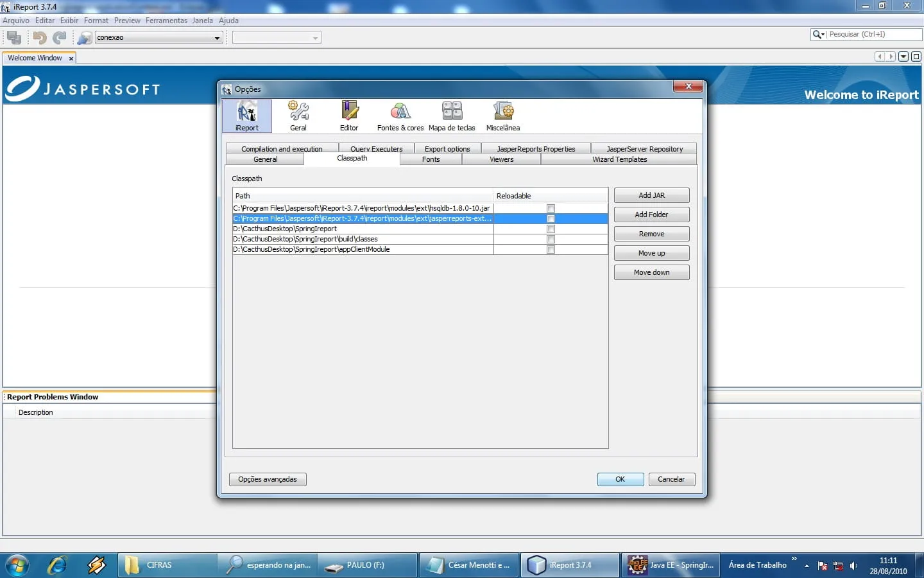
Task: Open the Fontes & cores category
Action: pos(400,116)
